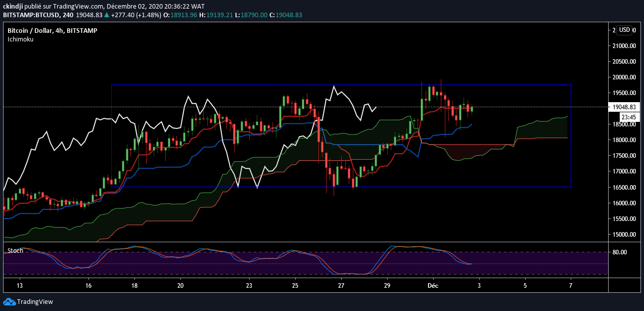
Task: Click the date label 27 on time axis
Action: (341, 285)
